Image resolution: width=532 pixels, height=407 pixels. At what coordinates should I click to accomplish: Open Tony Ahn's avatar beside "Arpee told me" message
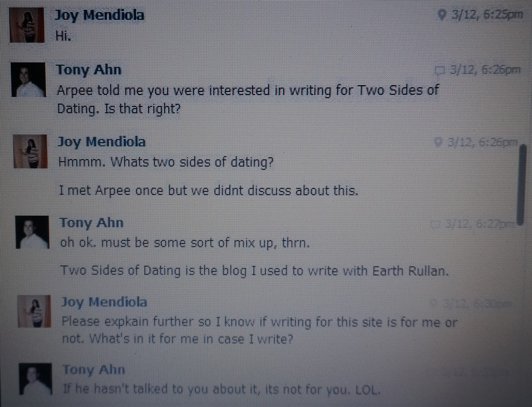(x=28, y=80)
